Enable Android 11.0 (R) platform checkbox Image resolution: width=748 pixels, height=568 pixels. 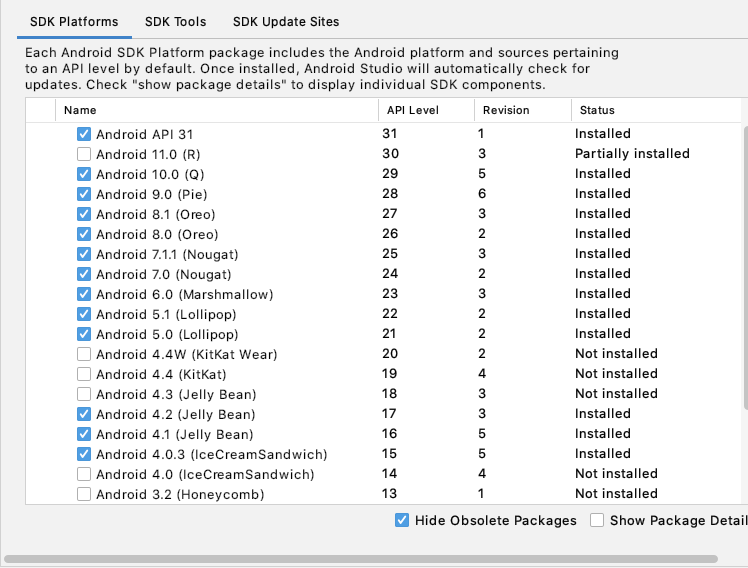tap(84, 154)
